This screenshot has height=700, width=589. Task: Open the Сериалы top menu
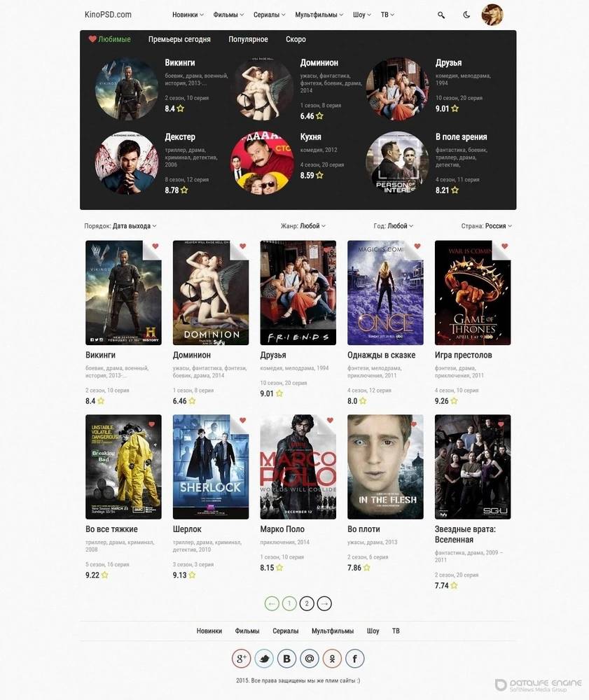click(x=269, y=15)
